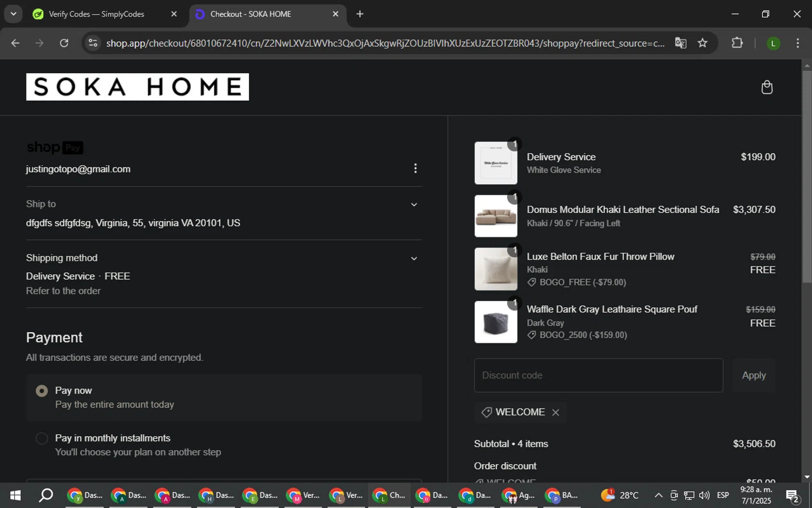Image resolution: width=812 pixels, height=508 pixels.
Task: Go back to the previous page
Action: 15,43
